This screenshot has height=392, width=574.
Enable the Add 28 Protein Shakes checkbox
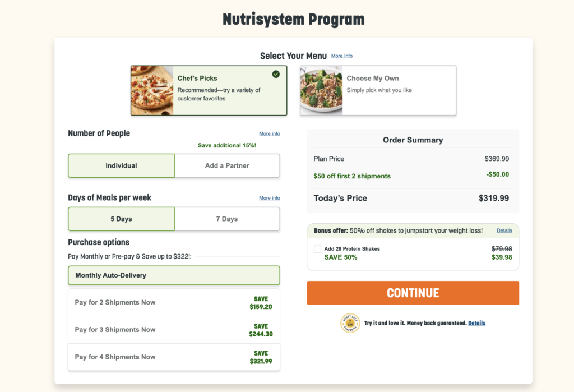[x=318, y=248]
